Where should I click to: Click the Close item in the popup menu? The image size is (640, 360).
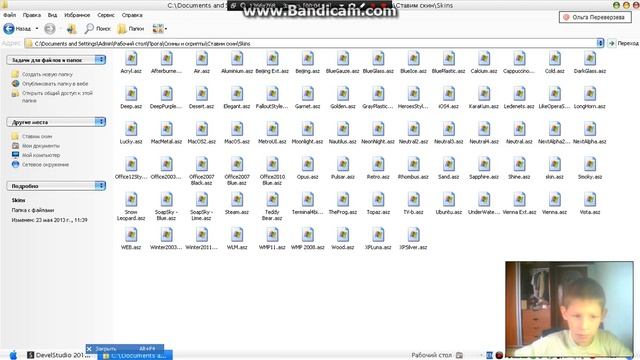point(124,349)
